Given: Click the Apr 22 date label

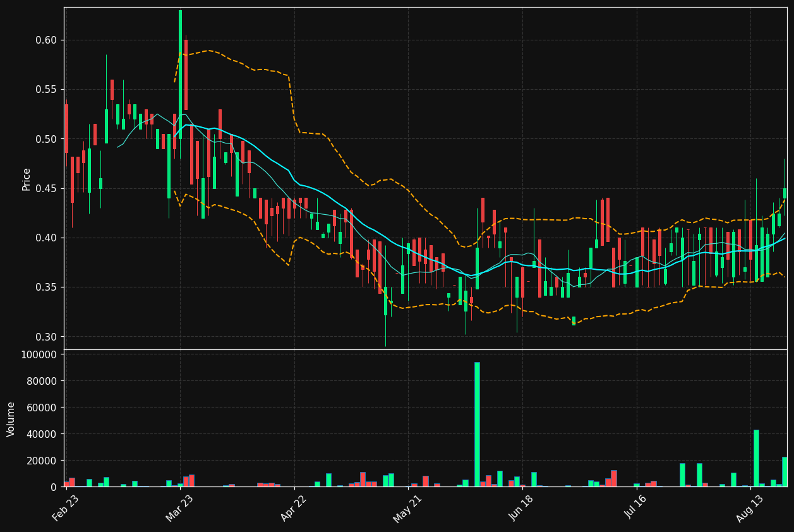Looking at the screenshot, I should pos(294,508).
